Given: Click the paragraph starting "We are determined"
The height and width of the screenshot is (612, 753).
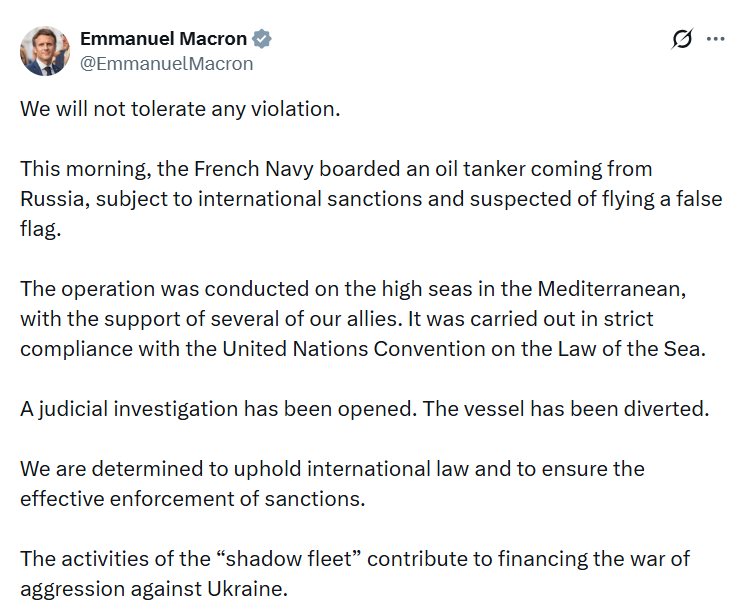Looking at the screenshot, I should pyautogui.click(x=332, y=483).
